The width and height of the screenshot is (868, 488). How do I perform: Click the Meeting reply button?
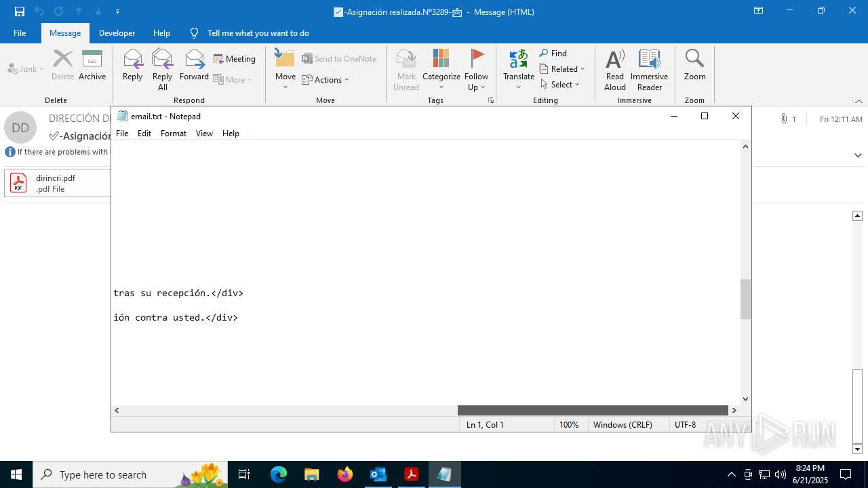235,59
